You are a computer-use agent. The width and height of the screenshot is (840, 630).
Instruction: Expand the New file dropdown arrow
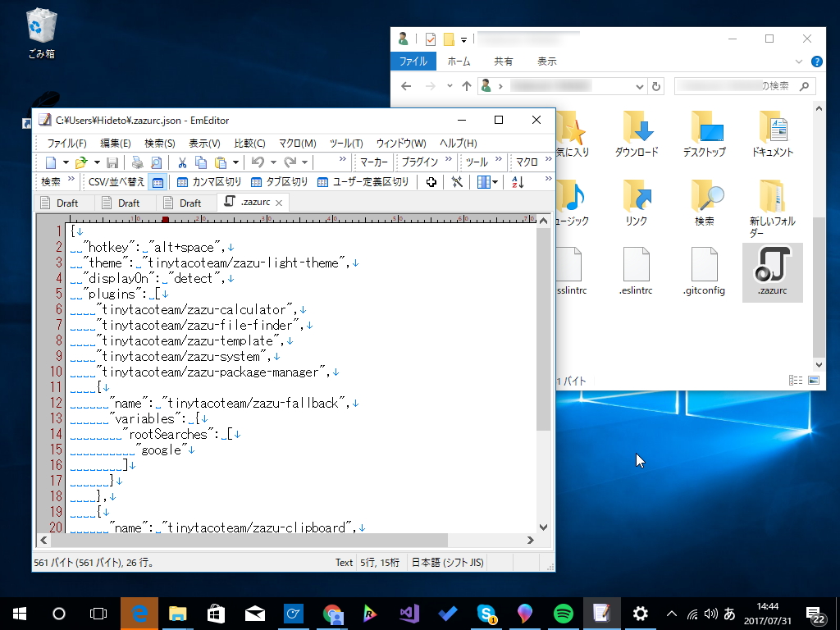click(x=66, y=162)
